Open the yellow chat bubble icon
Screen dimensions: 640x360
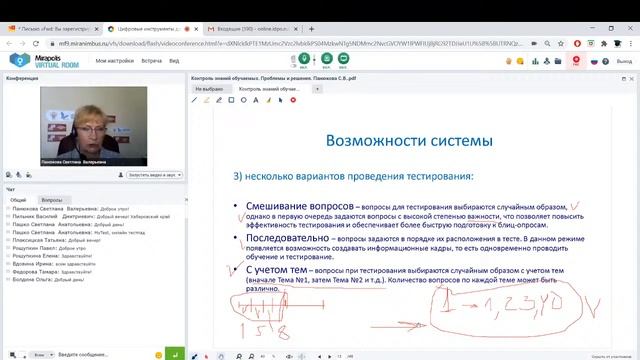[520, 61]
